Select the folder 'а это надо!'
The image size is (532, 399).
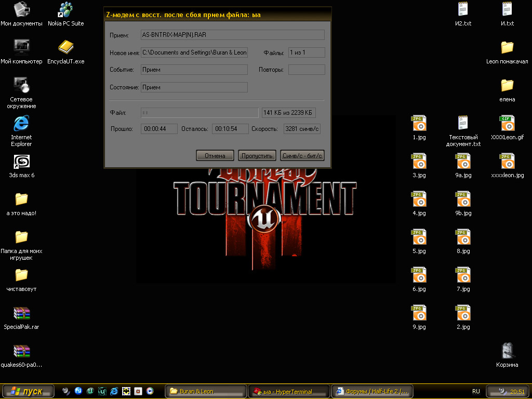coord(21,204)
